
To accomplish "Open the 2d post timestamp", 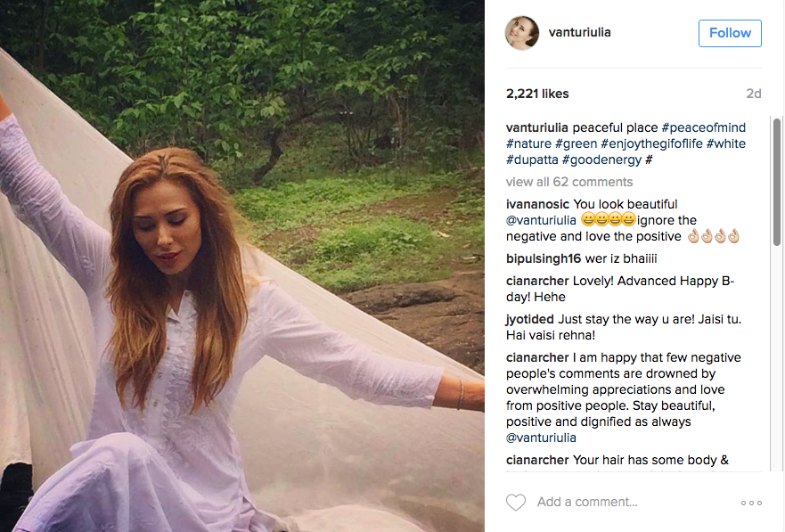I will pyautogui.click(x=754, y=94).
